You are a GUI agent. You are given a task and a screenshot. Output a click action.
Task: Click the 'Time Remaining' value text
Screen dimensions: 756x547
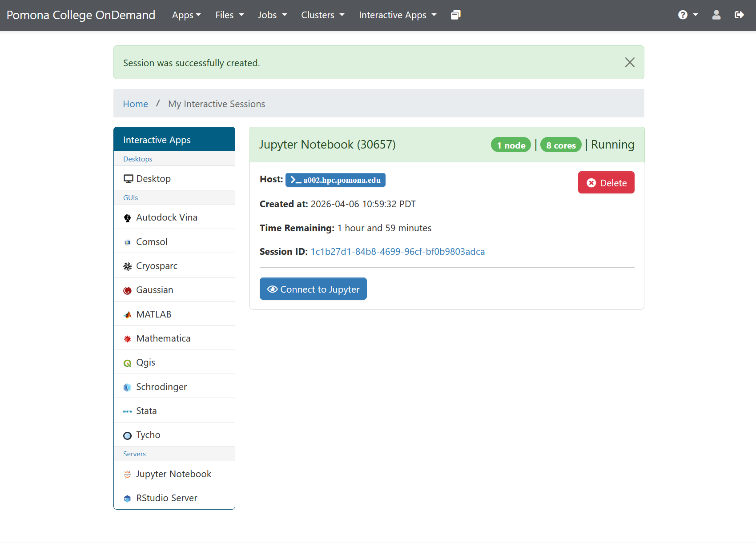(x=384, y=228)
